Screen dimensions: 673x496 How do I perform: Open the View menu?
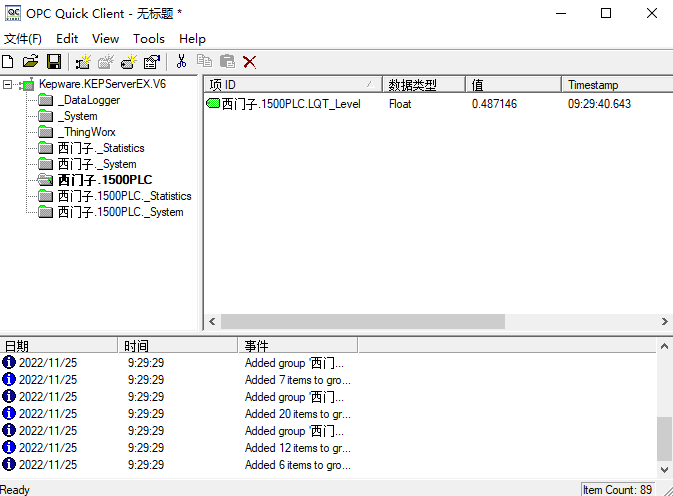tap(105, 39)
